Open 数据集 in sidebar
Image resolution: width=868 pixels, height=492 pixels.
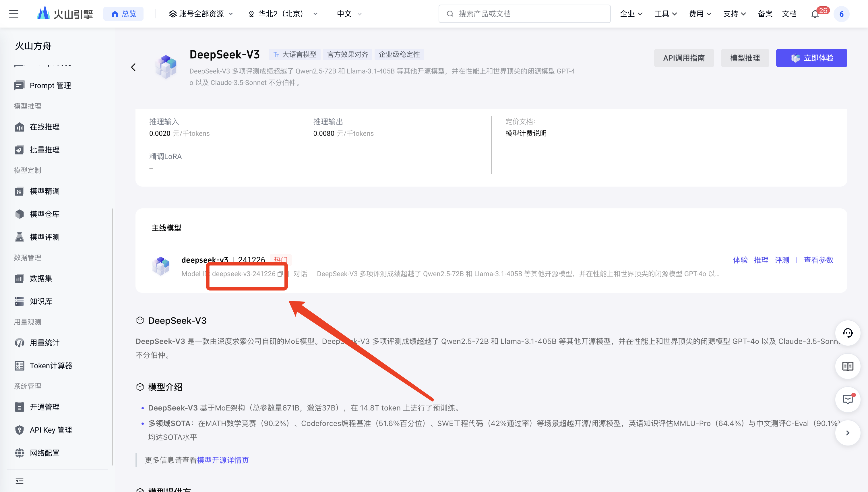(x=34, y=278)
